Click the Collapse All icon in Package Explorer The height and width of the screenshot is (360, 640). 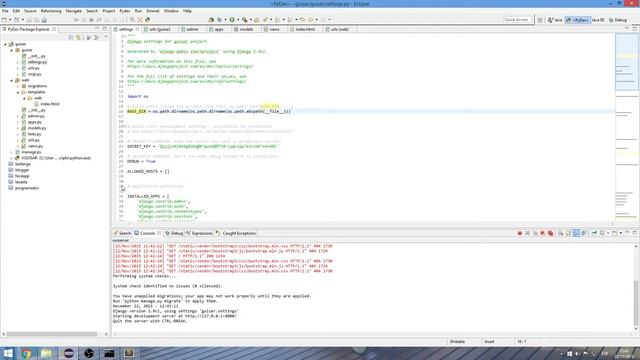[71, 37]
